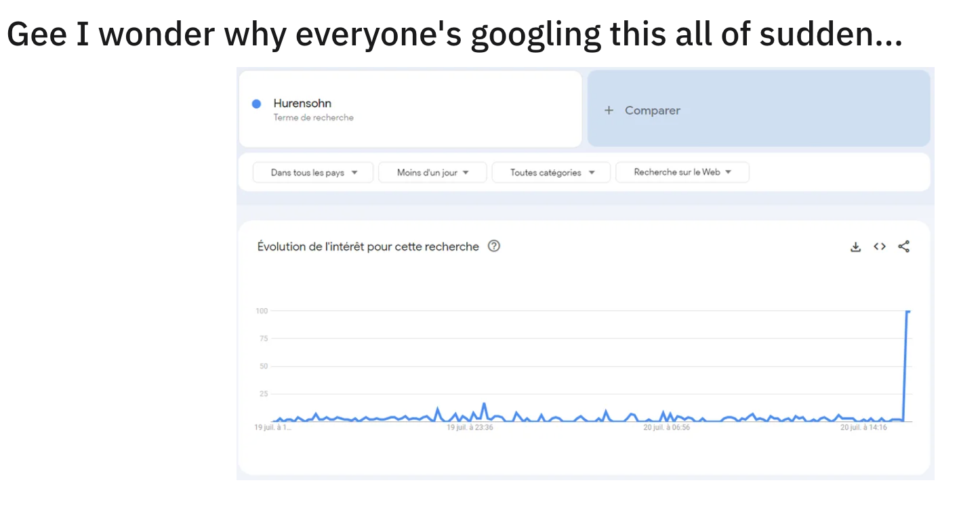The height and width of the screenshot is (508, 980).
Task: Open the Recherche sur le Web dropdown
Action: point(682,172)
